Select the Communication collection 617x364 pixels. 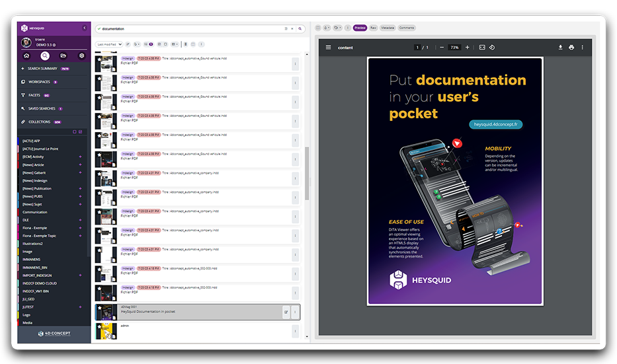(x=34, y=212)
